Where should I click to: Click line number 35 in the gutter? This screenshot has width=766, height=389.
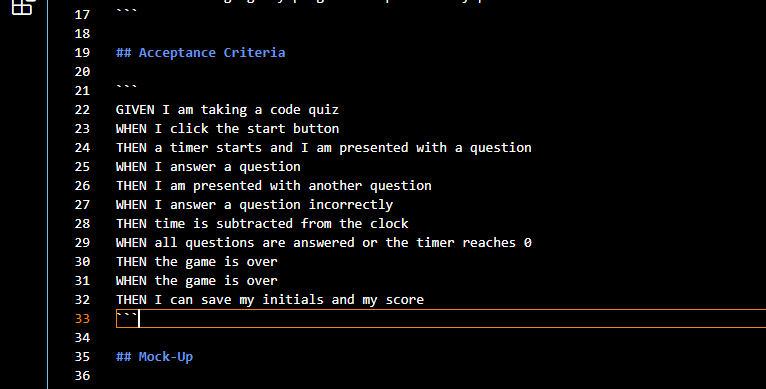(82, 357)
